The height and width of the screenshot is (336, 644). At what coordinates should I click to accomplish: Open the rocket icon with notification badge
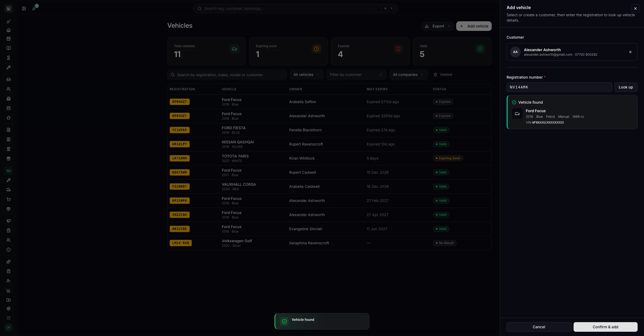[x=34, y=9]
